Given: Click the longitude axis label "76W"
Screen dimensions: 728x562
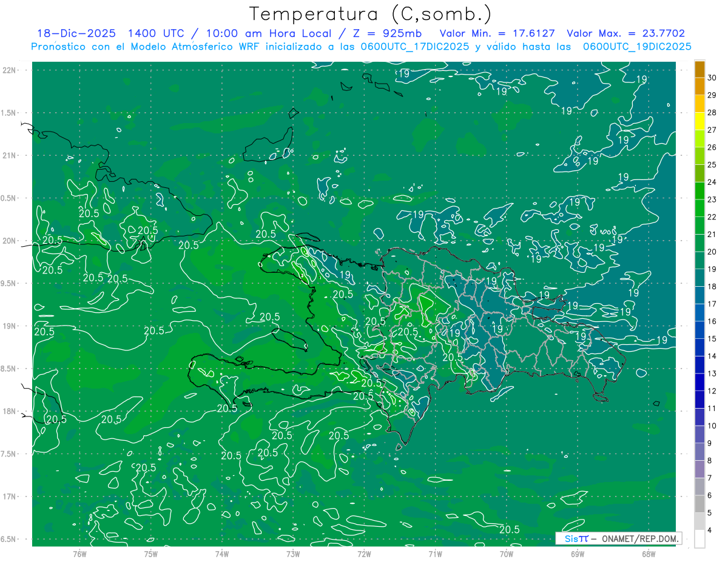Looking at the screenshot, I should pyautogui.click(x=79, y=554).
